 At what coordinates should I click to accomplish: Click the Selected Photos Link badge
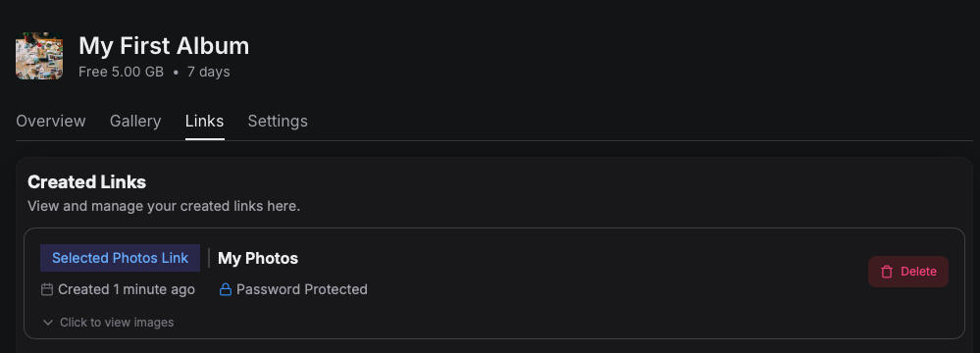click(x=120, y=258)
